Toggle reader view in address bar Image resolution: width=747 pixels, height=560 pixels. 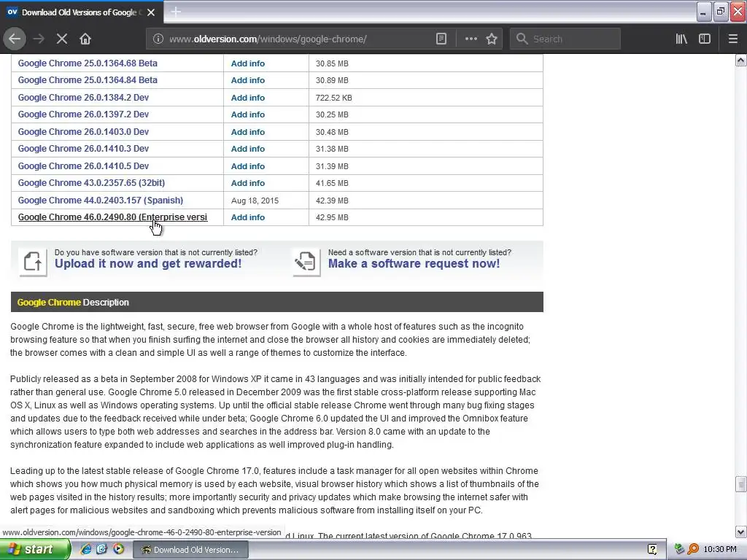click(x=441, y=39)
